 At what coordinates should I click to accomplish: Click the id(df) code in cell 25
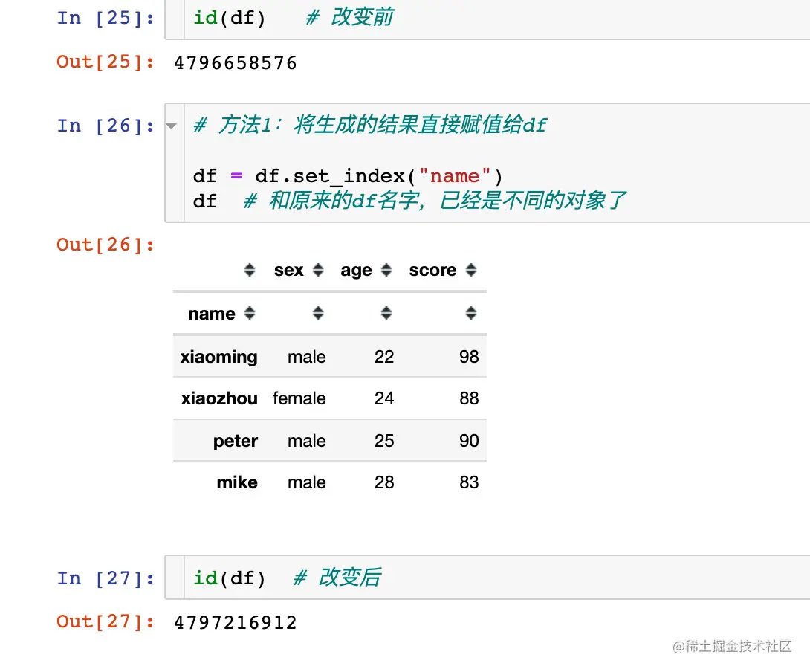pos(230,18)
